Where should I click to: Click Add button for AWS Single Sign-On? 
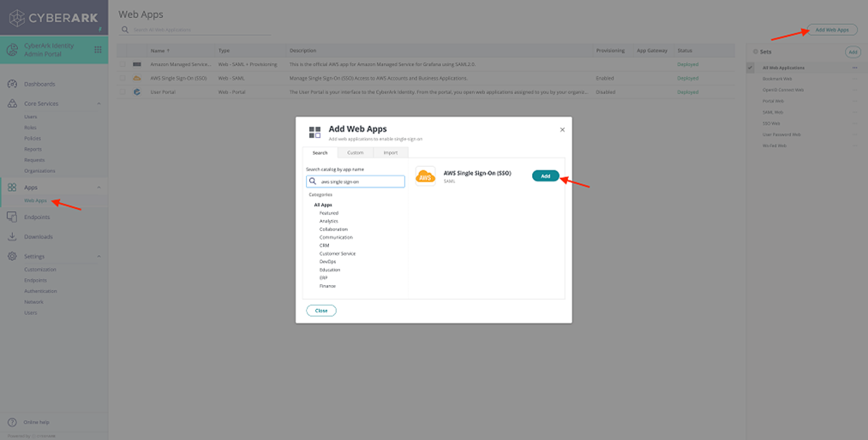[x=546, y=175]
